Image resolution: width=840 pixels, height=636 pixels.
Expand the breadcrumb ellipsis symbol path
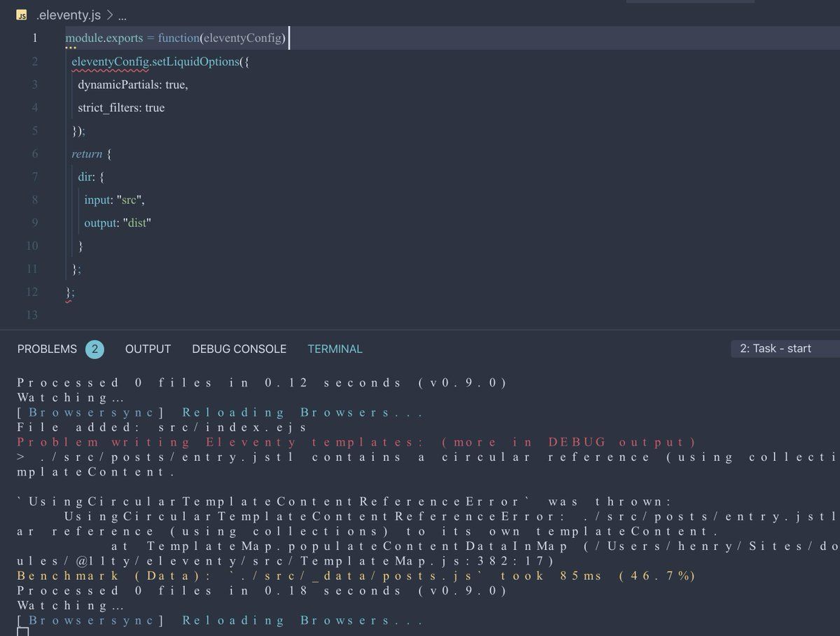pos(122,15)
